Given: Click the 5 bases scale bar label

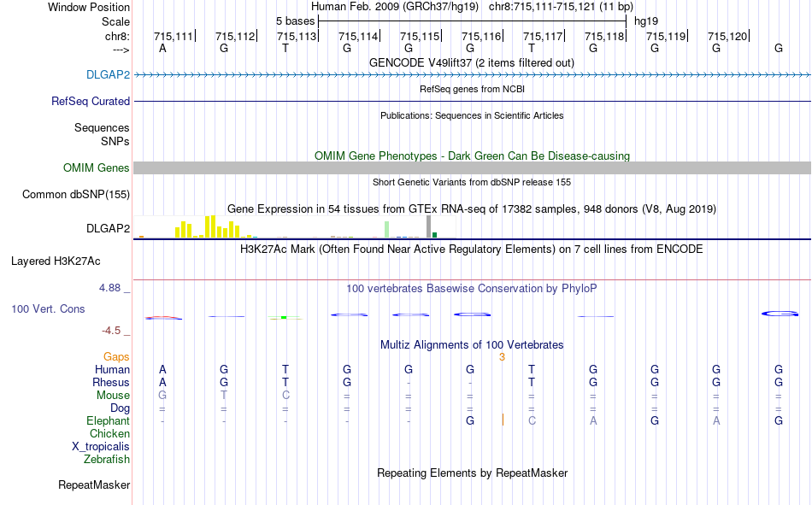Looking at the screenshot, I should tap(295, 21).
